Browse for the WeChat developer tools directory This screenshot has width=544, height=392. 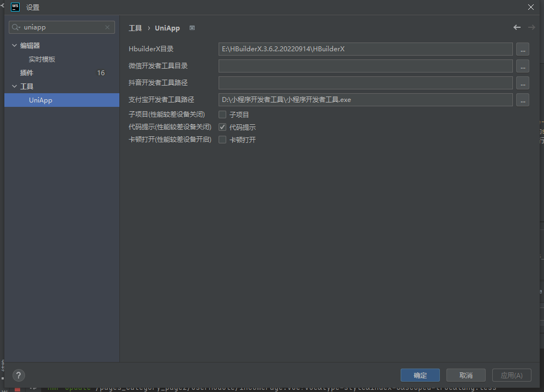[x=523, y=67]
